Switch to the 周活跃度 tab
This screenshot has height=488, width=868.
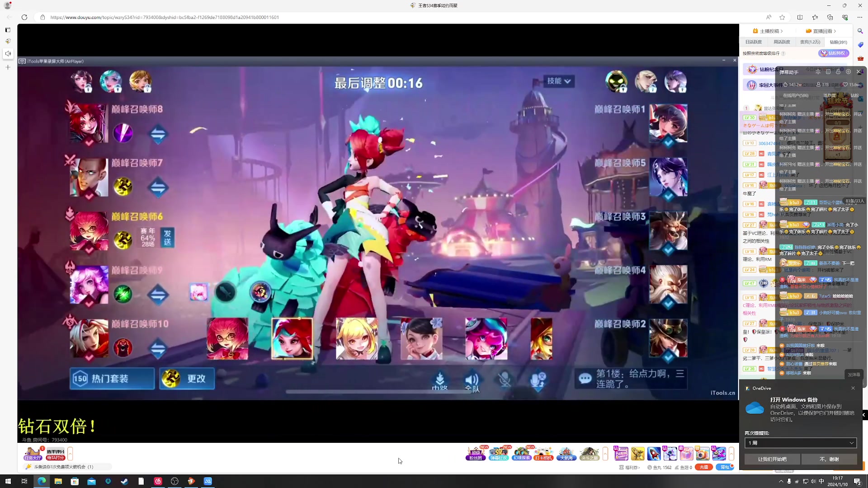point(782,42)
